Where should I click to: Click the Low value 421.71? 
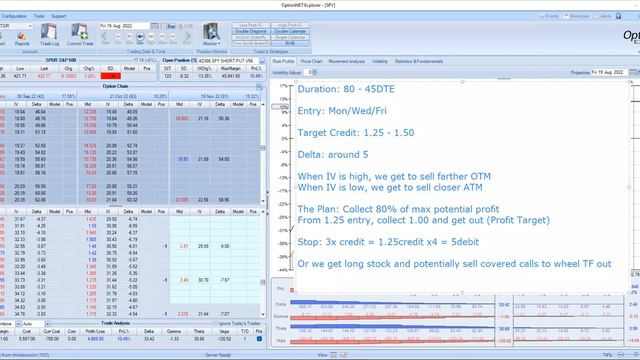(20, 76)
